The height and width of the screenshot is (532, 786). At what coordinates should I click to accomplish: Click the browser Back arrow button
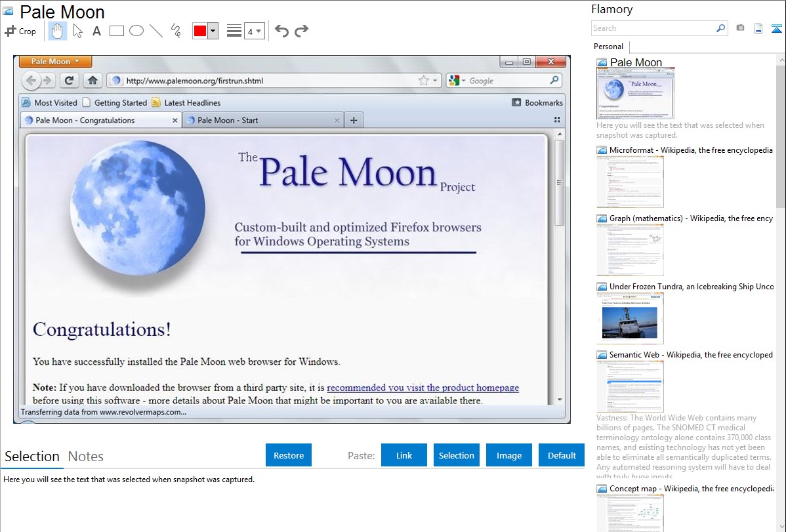coord(31,80)
